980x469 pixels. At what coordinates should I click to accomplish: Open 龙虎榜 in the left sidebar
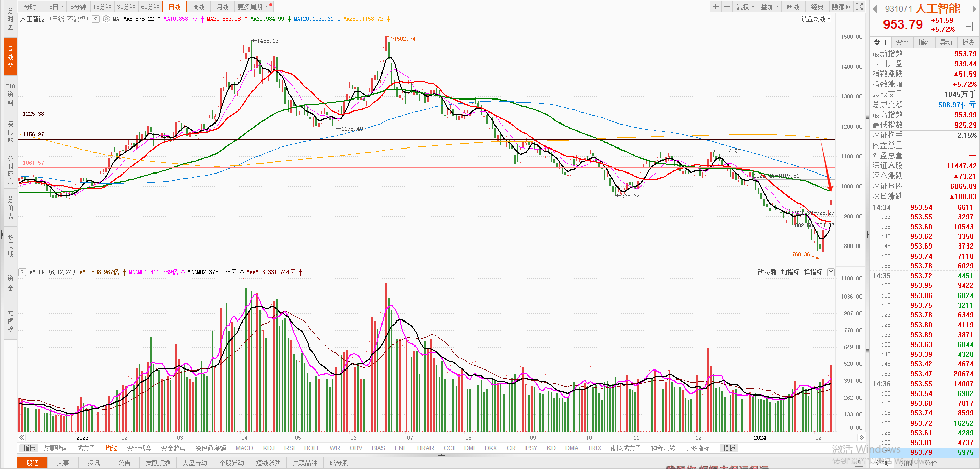tap(10, 321)
